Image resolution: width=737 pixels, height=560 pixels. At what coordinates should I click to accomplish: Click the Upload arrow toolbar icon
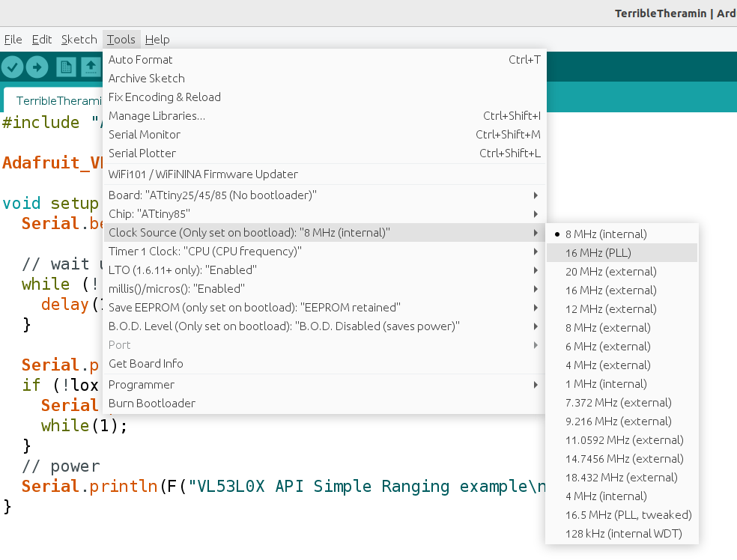point(37,67)
